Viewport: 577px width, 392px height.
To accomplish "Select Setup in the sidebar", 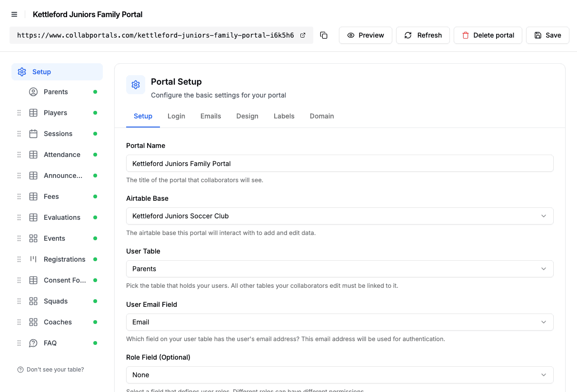I will 57,72.
